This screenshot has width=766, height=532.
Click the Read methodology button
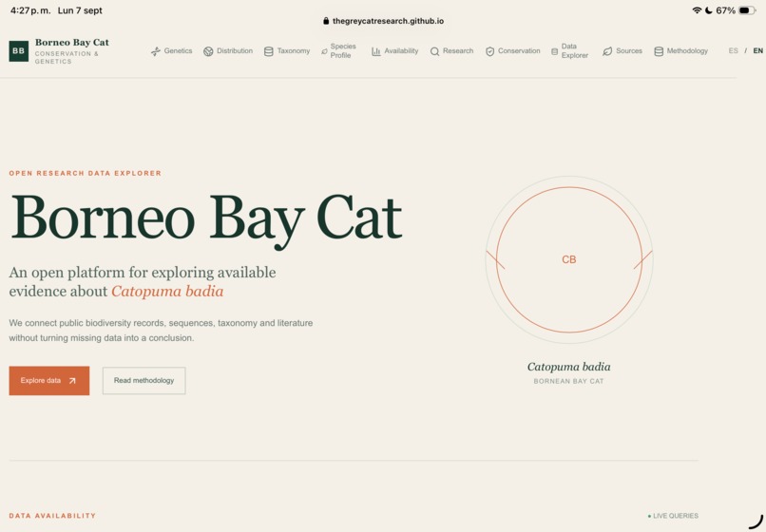click(144, 381)
